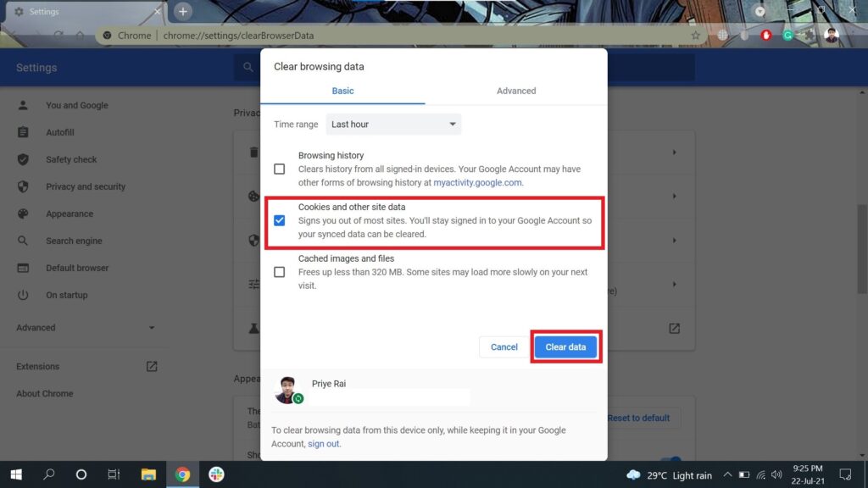
Task: Click the Windows Start button
Action: [x=15, y=474]
